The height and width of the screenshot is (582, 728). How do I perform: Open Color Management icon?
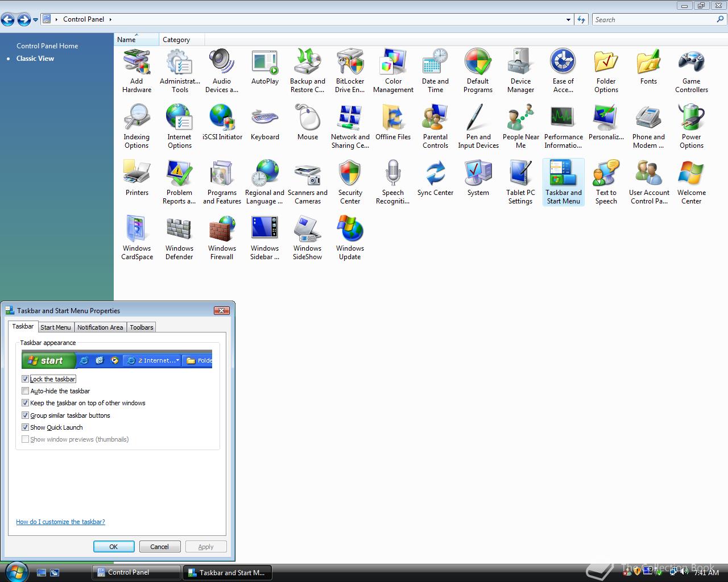pyautogui.click(x=393, y=71)
